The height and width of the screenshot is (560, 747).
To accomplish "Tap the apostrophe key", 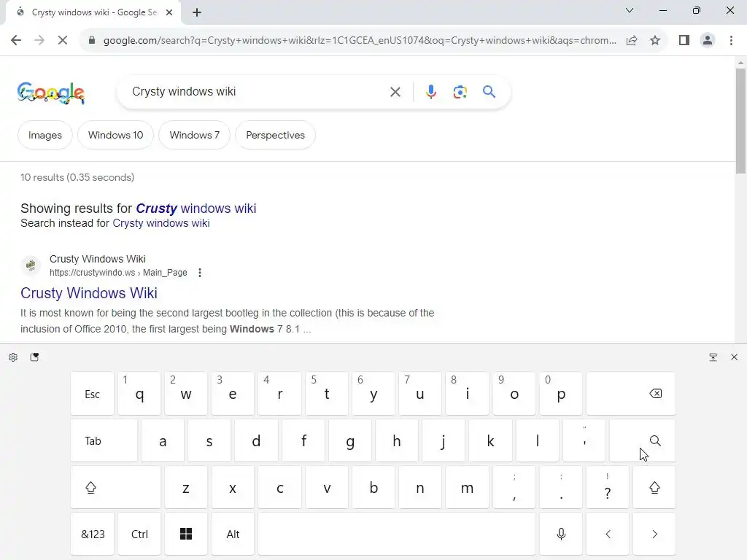I will [584, 440].
